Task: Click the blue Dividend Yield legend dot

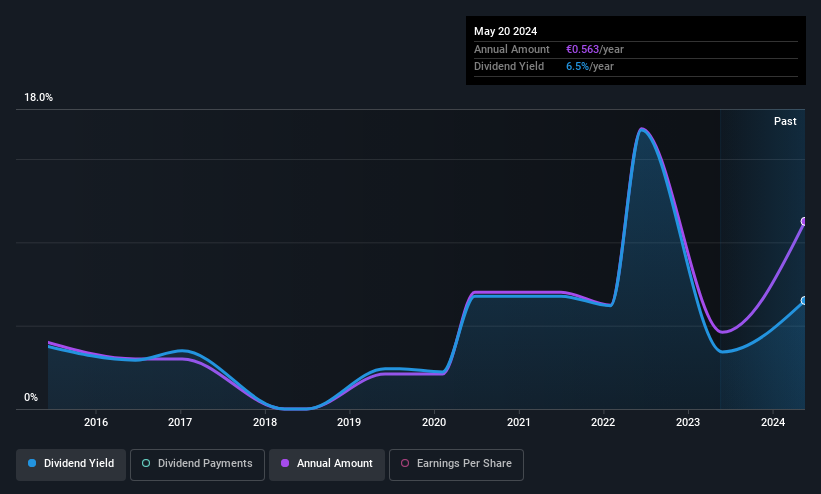Action: click(32, 463)
